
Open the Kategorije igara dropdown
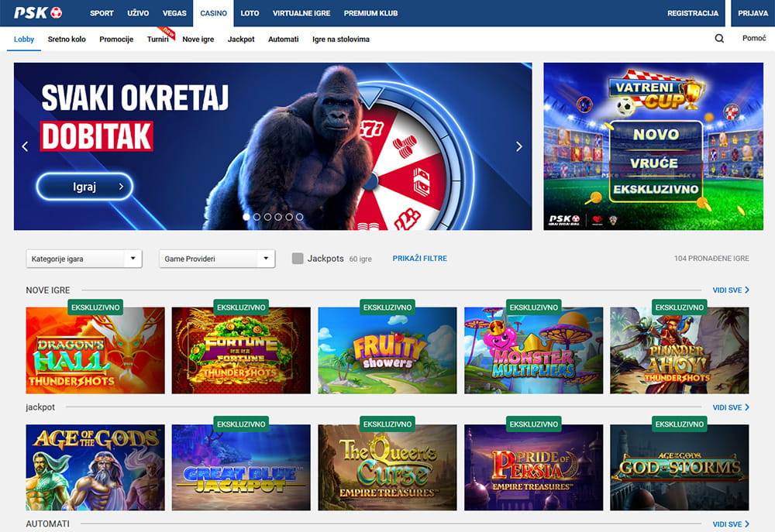coord(84,259)
